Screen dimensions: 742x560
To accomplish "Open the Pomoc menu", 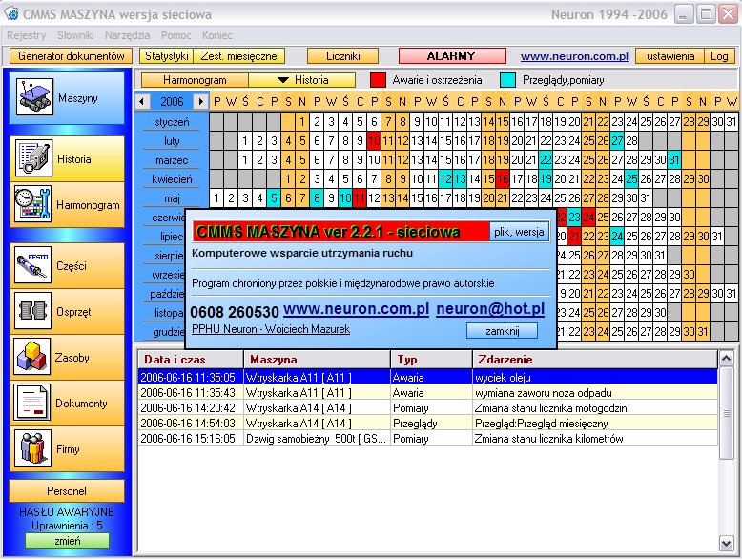I will (x=176, y=35).
